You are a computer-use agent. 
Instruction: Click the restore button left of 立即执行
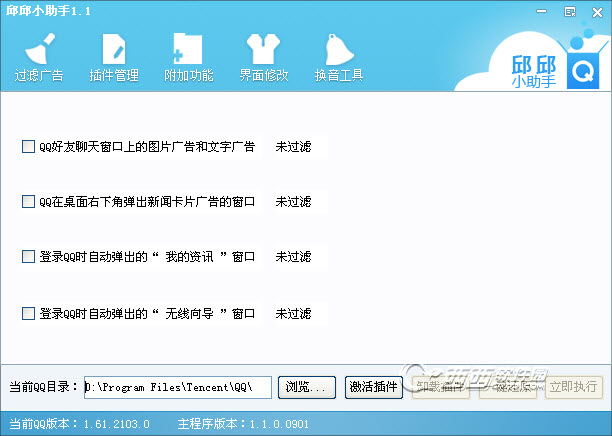pos(507,387)
